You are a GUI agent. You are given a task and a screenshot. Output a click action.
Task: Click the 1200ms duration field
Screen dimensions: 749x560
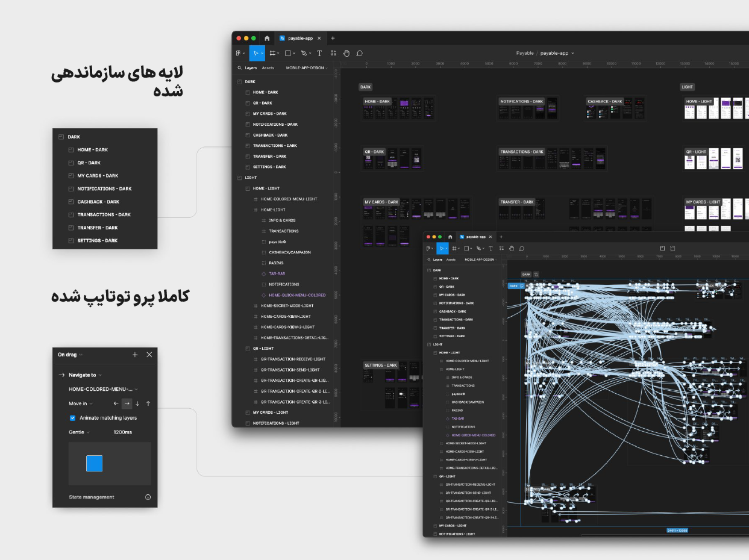pos(122,432)
